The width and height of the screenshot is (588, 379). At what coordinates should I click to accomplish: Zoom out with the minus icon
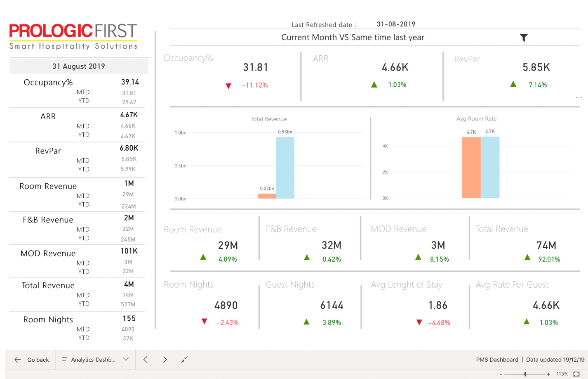click(x=501, y=374)
